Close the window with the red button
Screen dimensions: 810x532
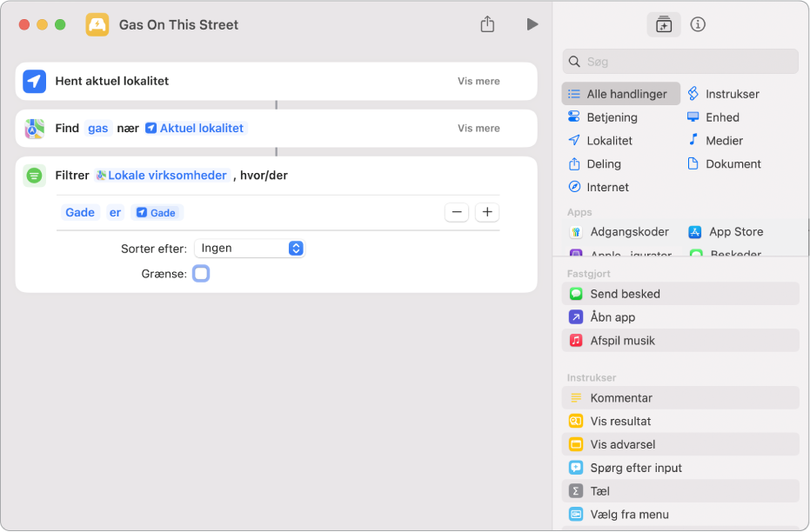point(23,24)
